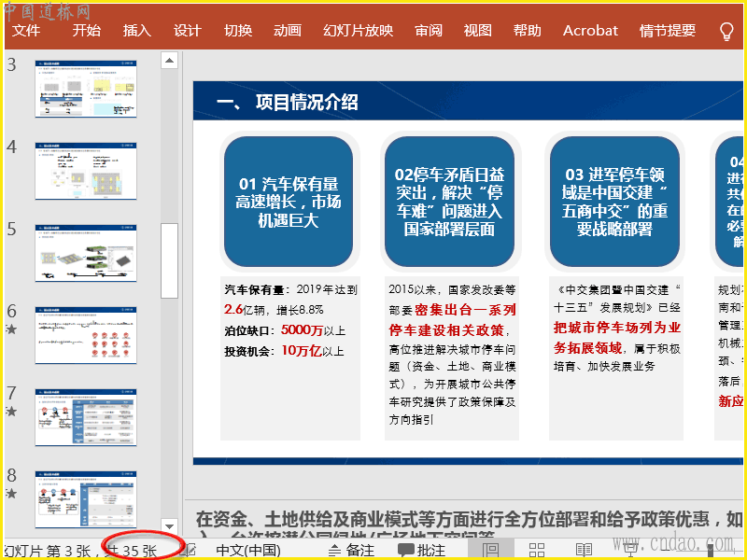Click the spell check icon in status bar
Image resolution: width=747 pixels, height=560 pixels.
(190, 551)
